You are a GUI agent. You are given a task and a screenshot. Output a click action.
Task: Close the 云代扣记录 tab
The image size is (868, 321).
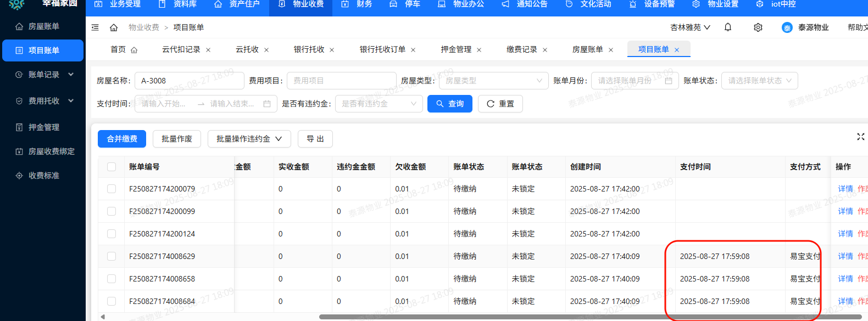(x=208, y=50)
